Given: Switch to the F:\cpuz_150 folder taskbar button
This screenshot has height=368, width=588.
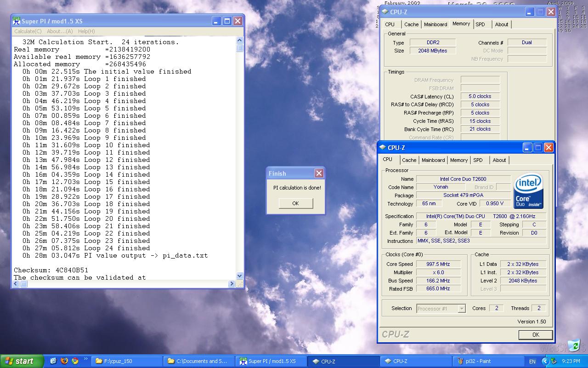Looking at the screenshot, I should pyautogui.click(x=127, y=361).
